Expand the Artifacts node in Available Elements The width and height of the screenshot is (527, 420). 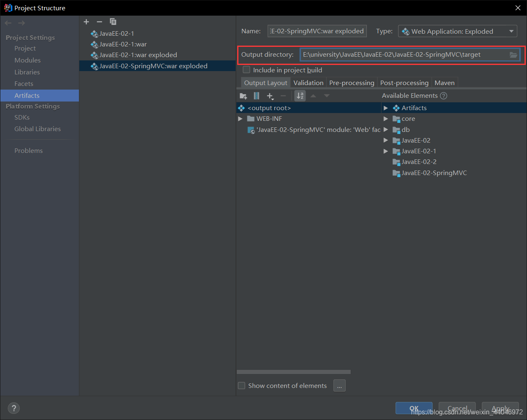coord(386,108)
